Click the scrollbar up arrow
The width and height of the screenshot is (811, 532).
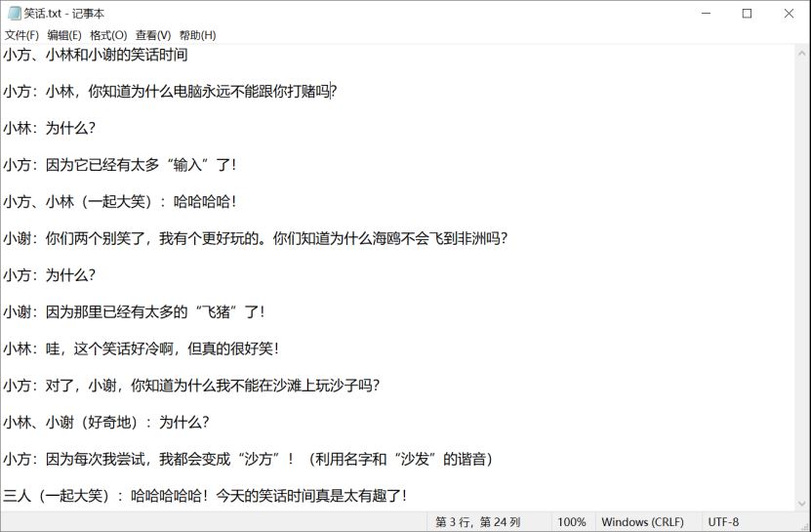click(801, 53)
